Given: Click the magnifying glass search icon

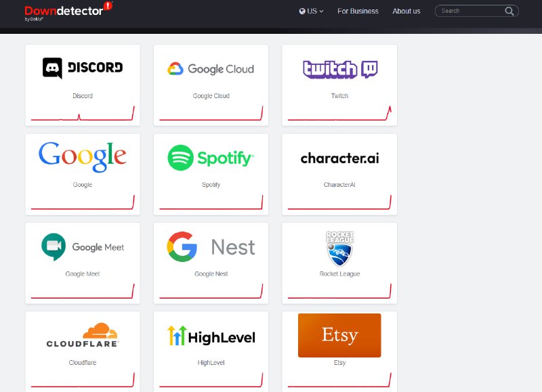Looking at the screenshot, I should 509,11.
